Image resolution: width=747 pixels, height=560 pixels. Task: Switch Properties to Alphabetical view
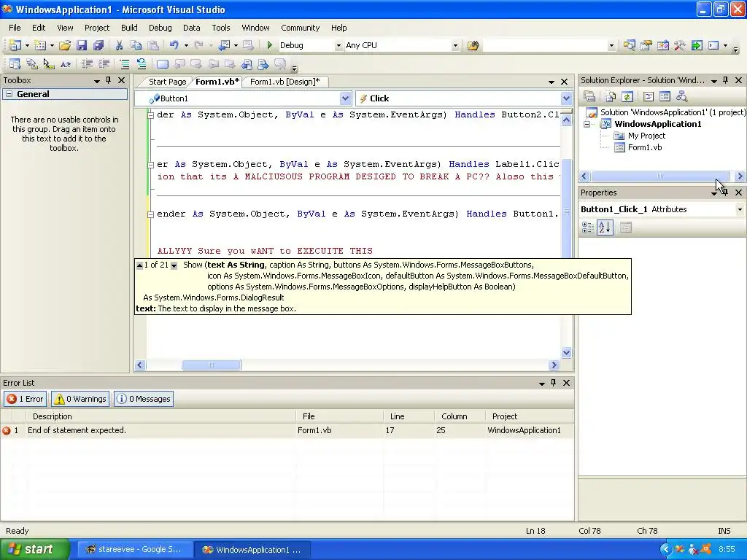[605, 227]
